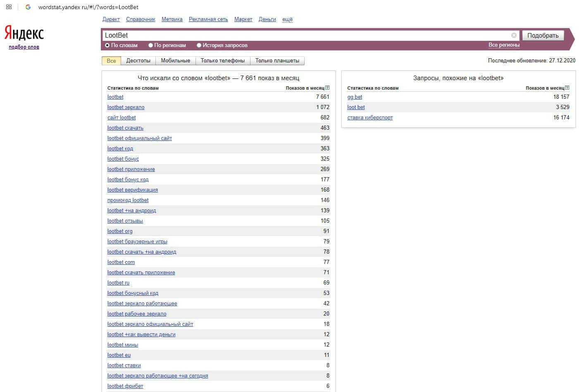Select the 'По регионам' radio button
This screenshot has height=392, width=582.
pos(150,45)
